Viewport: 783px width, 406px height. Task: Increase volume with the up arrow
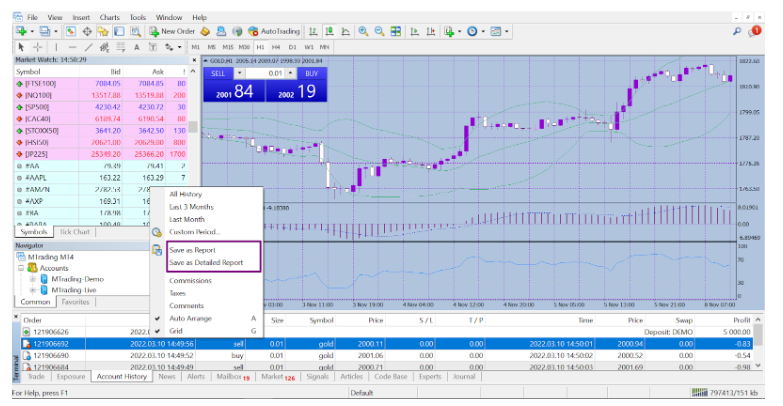point(291,73)
